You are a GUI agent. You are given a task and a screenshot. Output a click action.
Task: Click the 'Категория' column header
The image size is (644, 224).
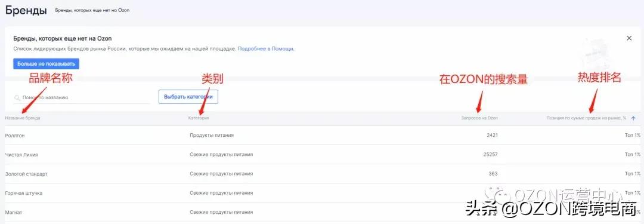(x=199, y=118)
